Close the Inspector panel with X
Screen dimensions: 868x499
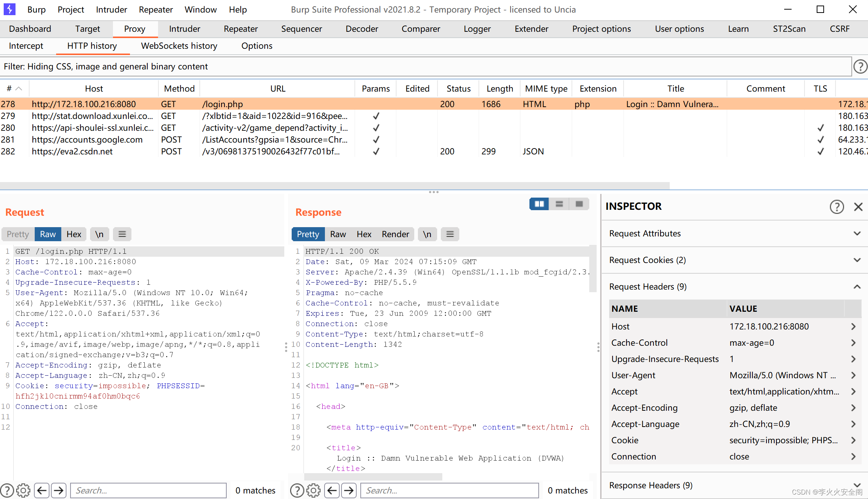pyautogui.click(x=858, y=207)
